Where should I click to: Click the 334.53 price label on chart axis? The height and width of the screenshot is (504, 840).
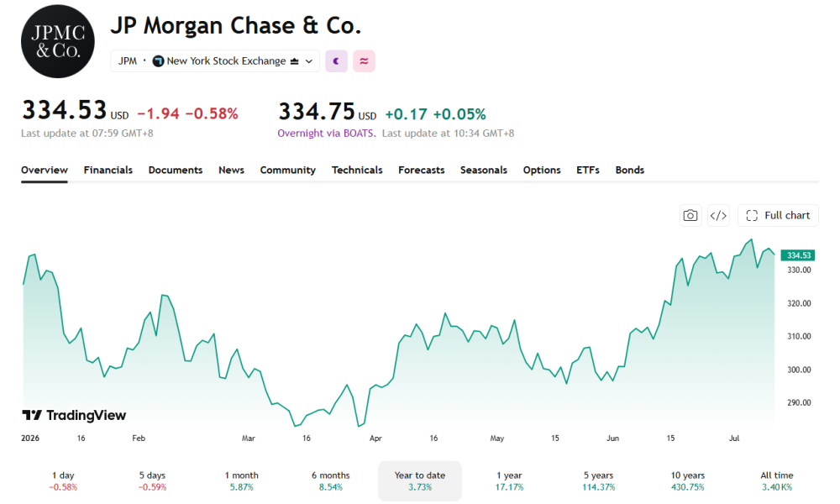[798, 255]
